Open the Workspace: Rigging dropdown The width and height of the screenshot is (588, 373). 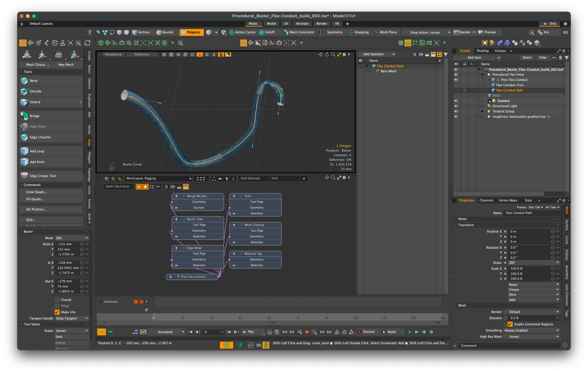tap(158, 178)
